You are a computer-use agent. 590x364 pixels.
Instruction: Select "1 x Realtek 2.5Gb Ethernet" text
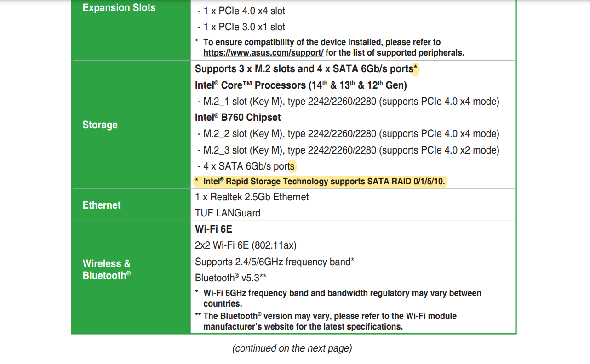coord(252,197)
